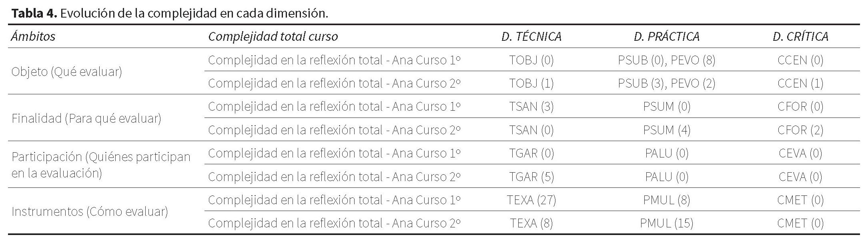This screenshot has height=243, width=868.
Task: Select the 'PSUB (3), PEVO (2)' cell
Action: click(666, 83)
